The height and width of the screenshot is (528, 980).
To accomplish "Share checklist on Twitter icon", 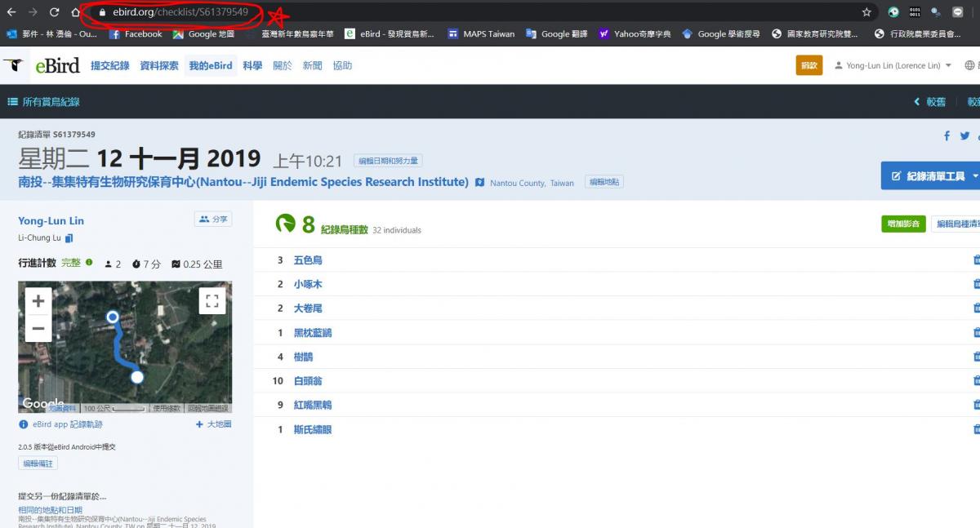I will coord(964,136).
